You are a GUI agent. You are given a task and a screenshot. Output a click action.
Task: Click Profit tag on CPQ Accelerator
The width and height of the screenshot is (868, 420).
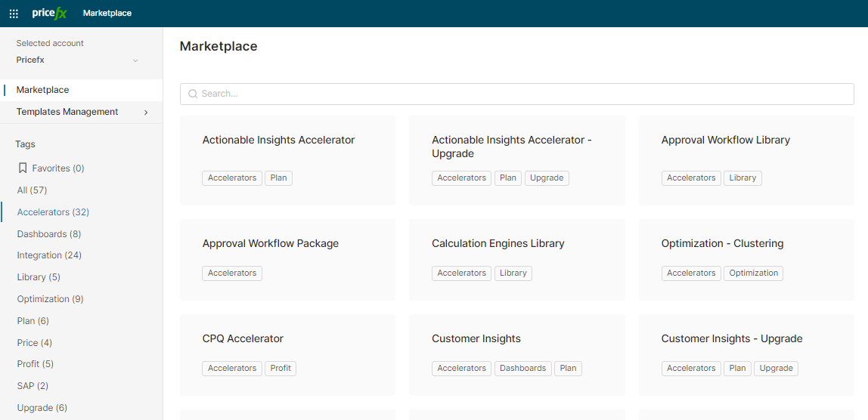(x=280, y=369)
